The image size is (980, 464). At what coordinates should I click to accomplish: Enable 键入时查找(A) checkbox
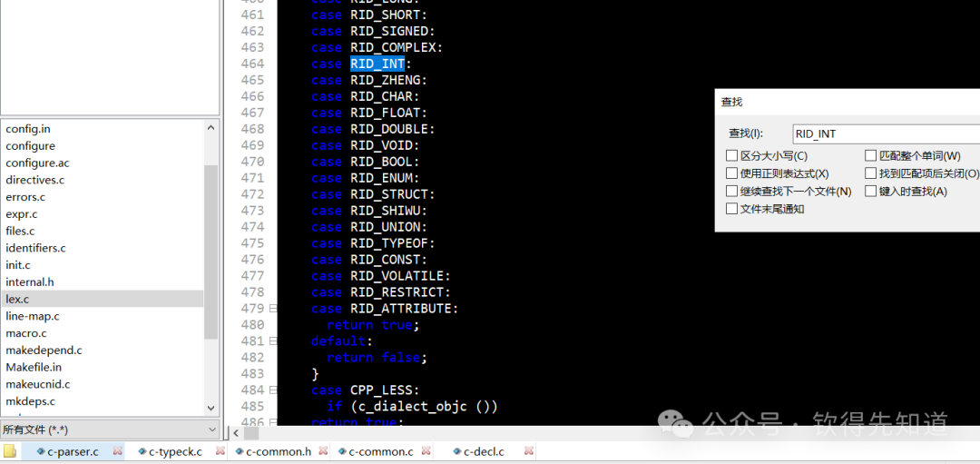pos(870,192)
